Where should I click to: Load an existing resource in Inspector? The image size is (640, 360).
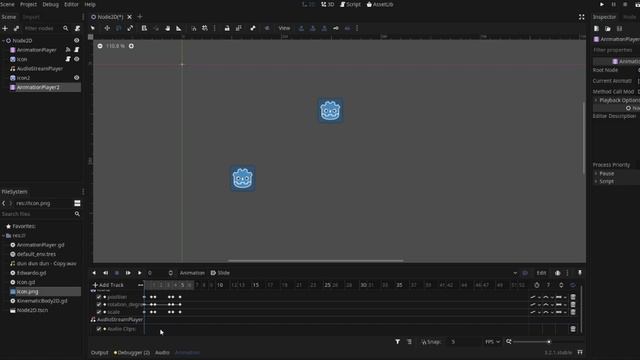click(x=608, y=29)
